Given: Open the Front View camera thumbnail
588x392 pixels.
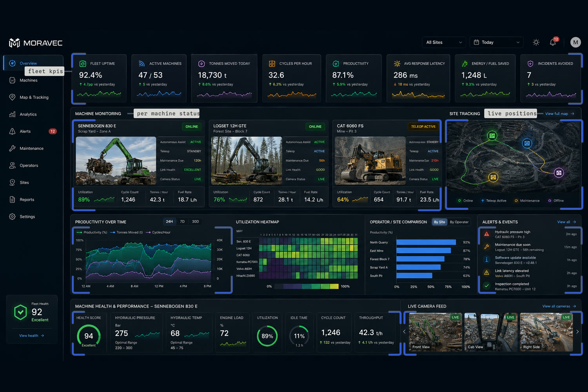Looking at the screenshot, I should click(x=435, y=332).
